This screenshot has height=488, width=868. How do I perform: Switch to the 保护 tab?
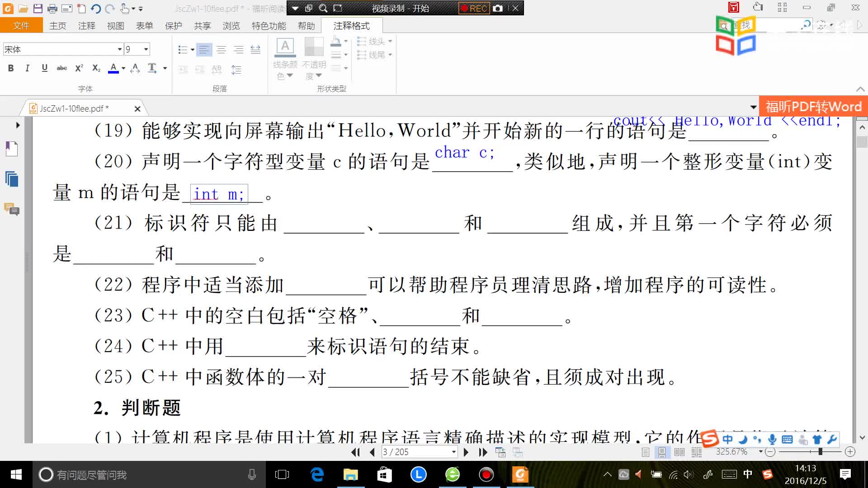point(174,26)
